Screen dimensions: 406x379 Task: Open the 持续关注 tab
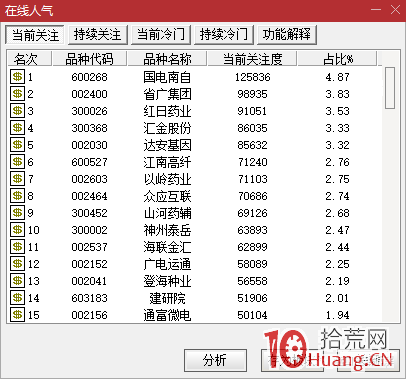pos(98,35)
